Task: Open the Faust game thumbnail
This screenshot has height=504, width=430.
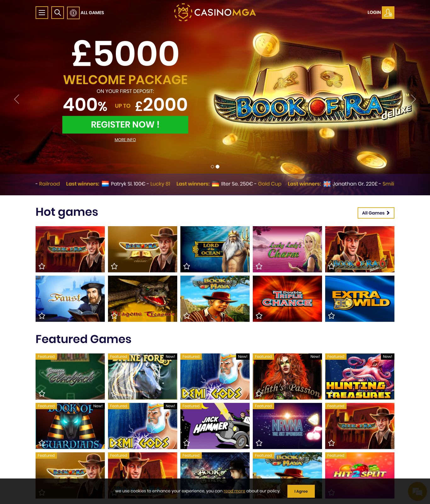Action: 70,299
